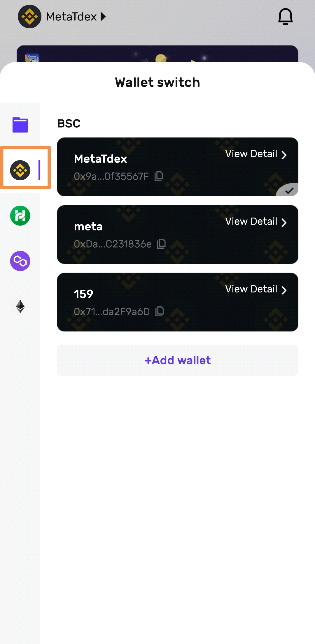
Task: Open the notifications bell icon
Action: pos(285,17)
